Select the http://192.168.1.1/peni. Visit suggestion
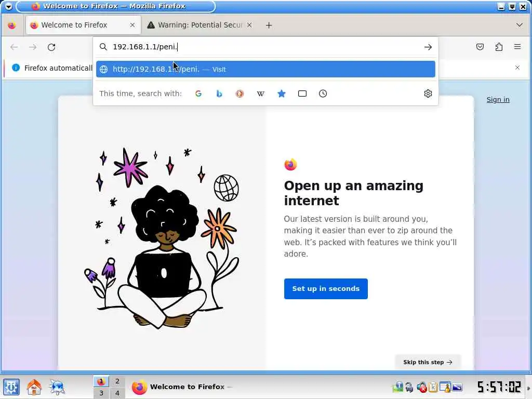The height and width of the screenshot is (399, 532). click(x=265, y=69)
